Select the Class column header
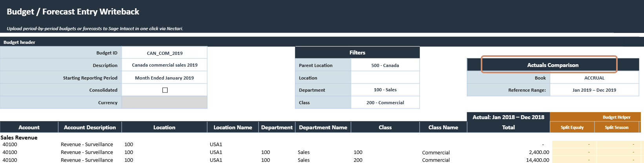Screen dimensions: 644x163 [x=385, y=127]
